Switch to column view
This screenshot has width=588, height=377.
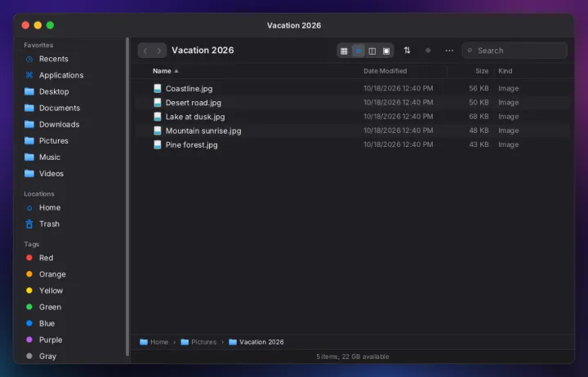(x=372, y=51)
